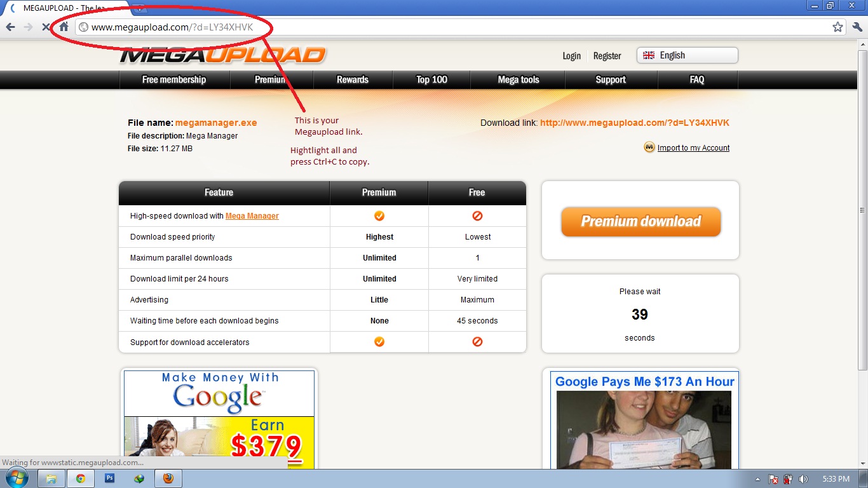Click the Mega icon beside Import to my Account
868x488 pixels.
(648, 147)
